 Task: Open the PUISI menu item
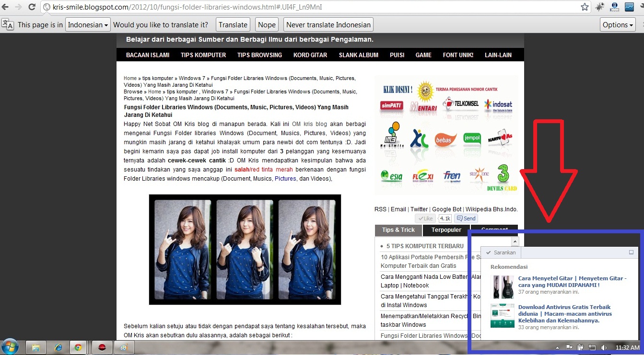point(397,55)
